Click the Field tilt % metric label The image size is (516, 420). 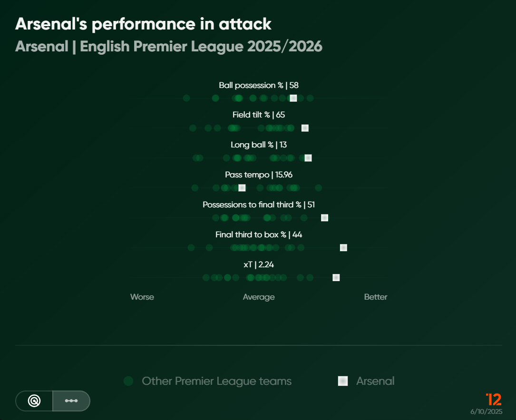coord(259,115)
